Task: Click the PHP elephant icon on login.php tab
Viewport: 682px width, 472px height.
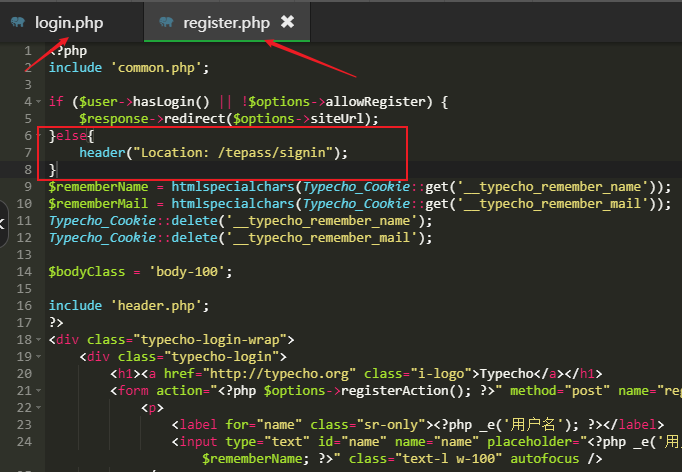Action: pyautogui.click(x=18, y=22)
